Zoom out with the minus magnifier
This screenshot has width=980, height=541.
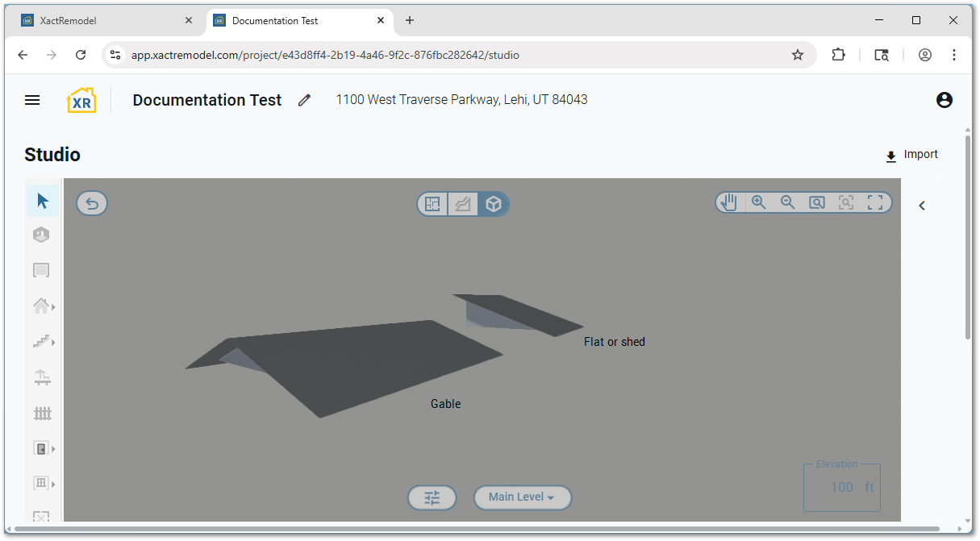pyautogui.click(x=788, y=202)
